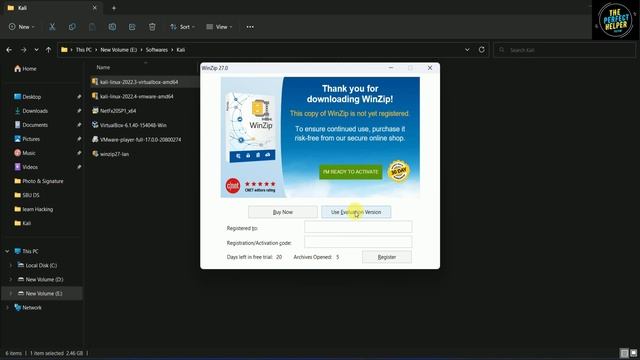Click the Paste icon in Explorer toolbar
Screen dimensions: 640x360
coord(92,27)
